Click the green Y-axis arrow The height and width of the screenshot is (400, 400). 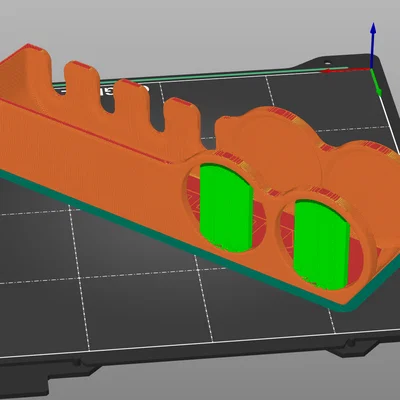[x=377, y=83]
